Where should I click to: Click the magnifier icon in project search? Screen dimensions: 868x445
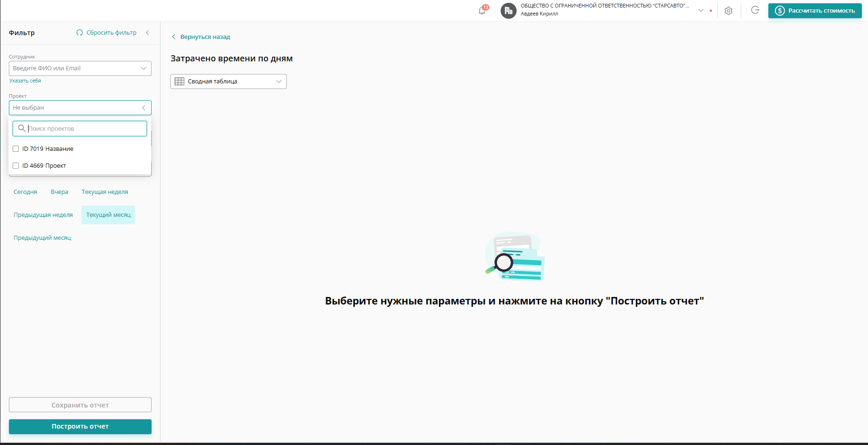coord(22,128)
